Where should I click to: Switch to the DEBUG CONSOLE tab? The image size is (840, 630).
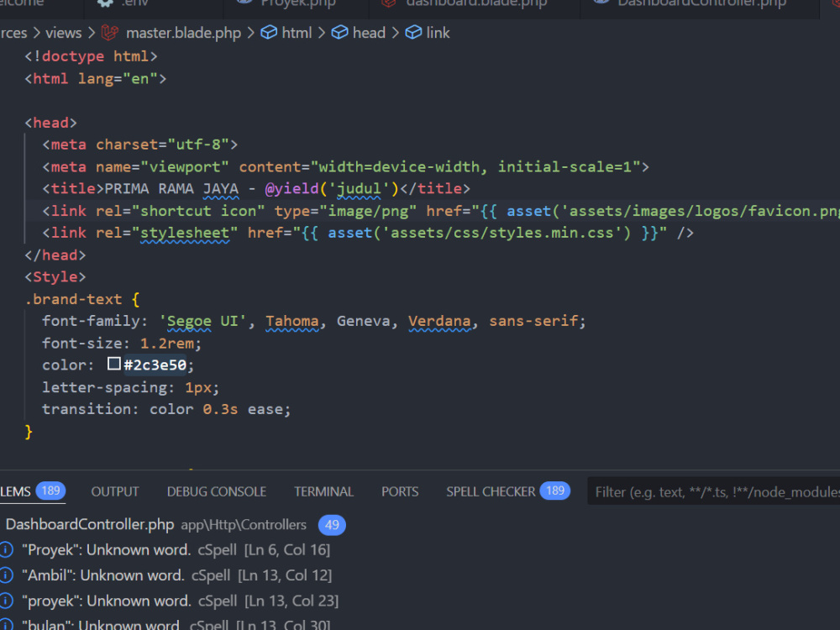tap(217, 491)
